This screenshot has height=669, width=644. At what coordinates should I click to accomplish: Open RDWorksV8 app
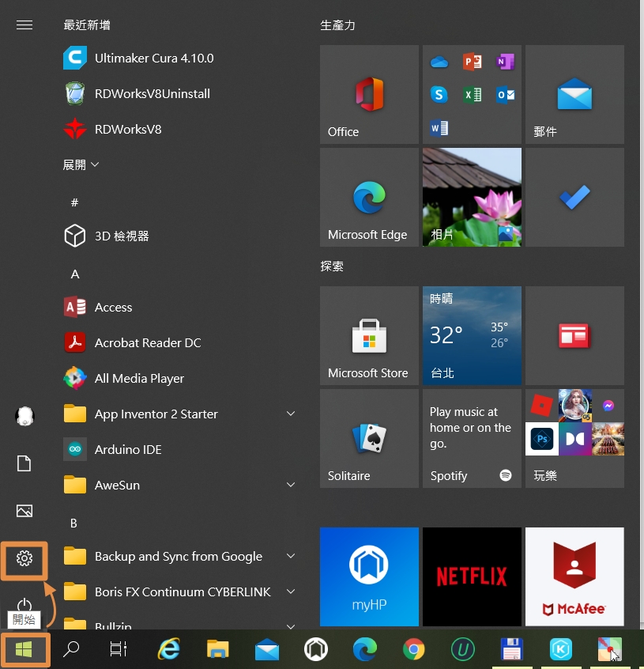click(179, 129)
